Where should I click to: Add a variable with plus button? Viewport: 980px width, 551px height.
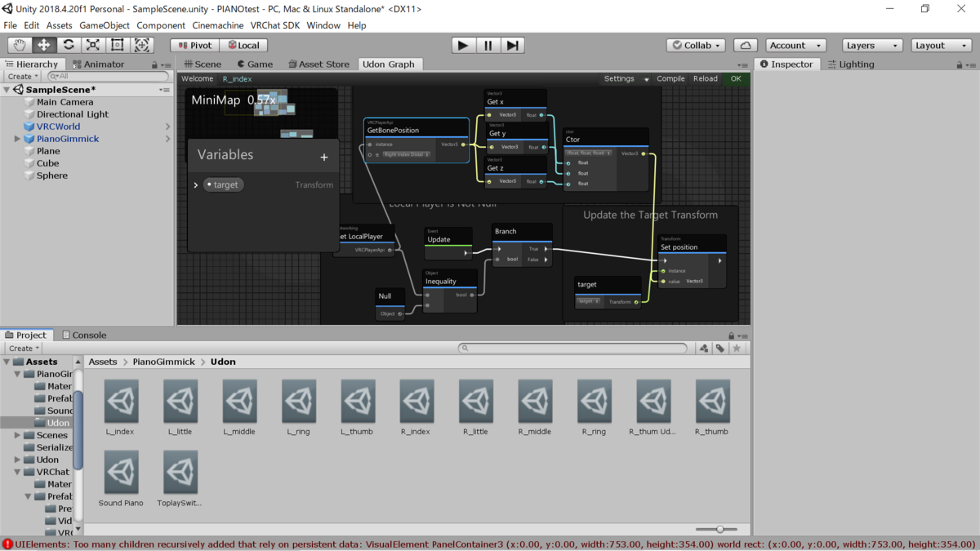pos(324,157)
